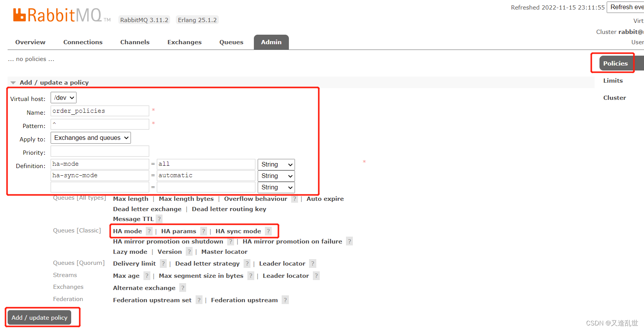Open type dropdown for ha-sync-mode definition
This screenshot has width=644, height=330.
click(x=276, y=176)
